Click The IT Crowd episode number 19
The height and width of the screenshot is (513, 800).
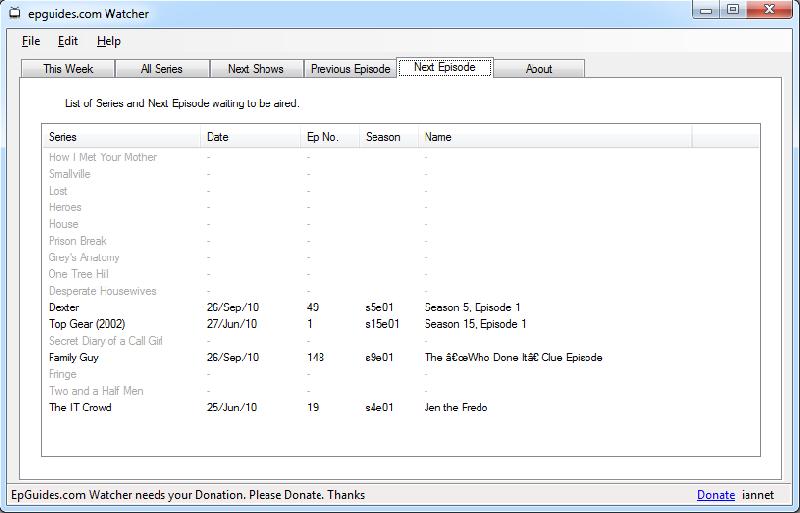pos(313,407)
